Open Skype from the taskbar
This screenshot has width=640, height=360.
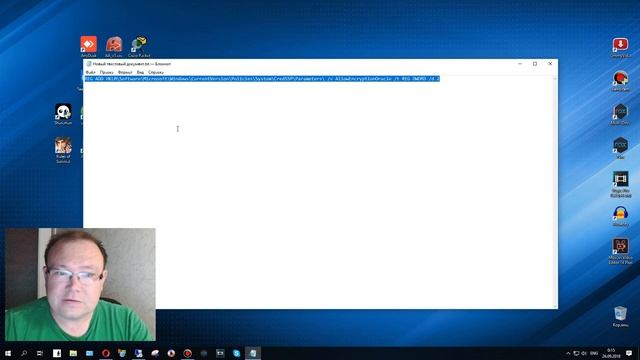coord(236,353)
